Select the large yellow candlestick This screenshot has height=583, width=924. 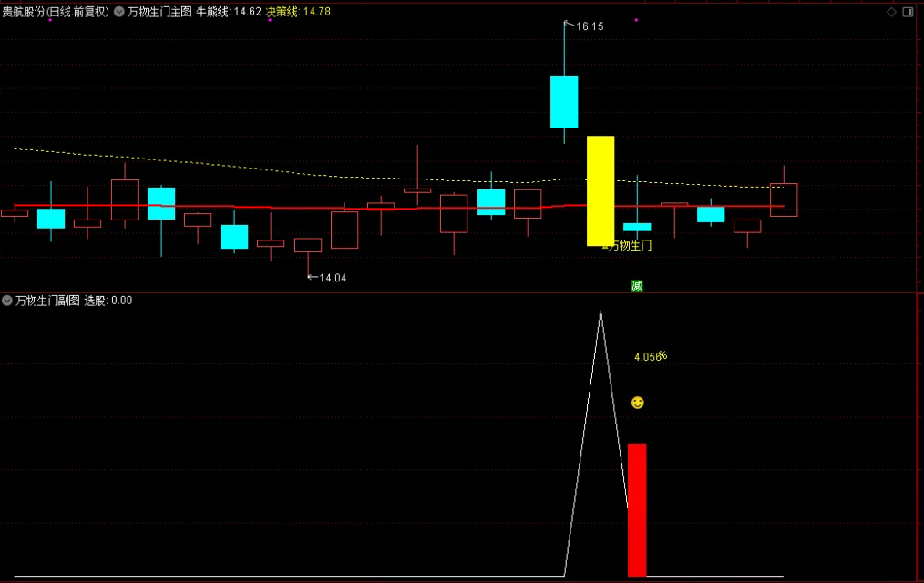[x=601, y=190]
